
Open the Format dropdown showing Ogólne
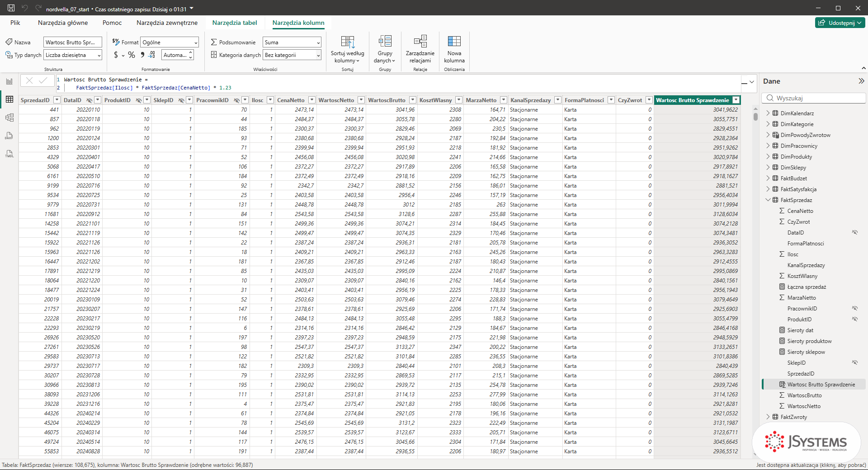coord(170,42)
